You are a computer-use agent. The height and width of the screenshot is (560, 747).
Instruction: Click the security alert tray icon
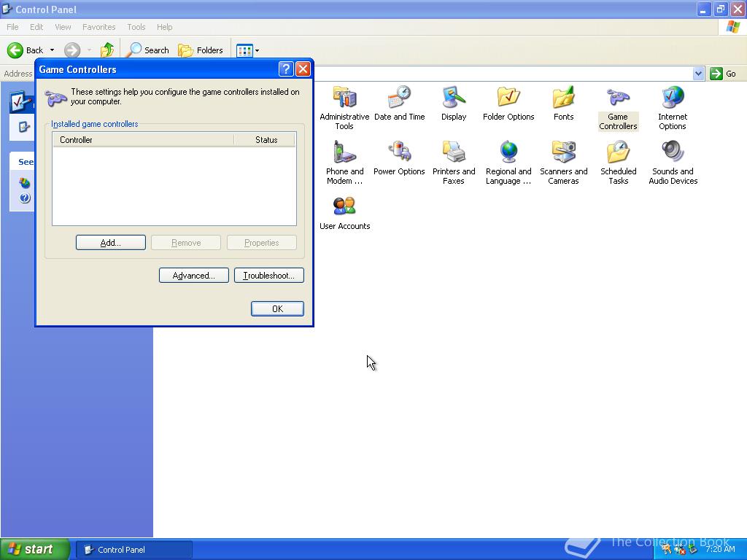pyautogui.click(x=680, y=550)
